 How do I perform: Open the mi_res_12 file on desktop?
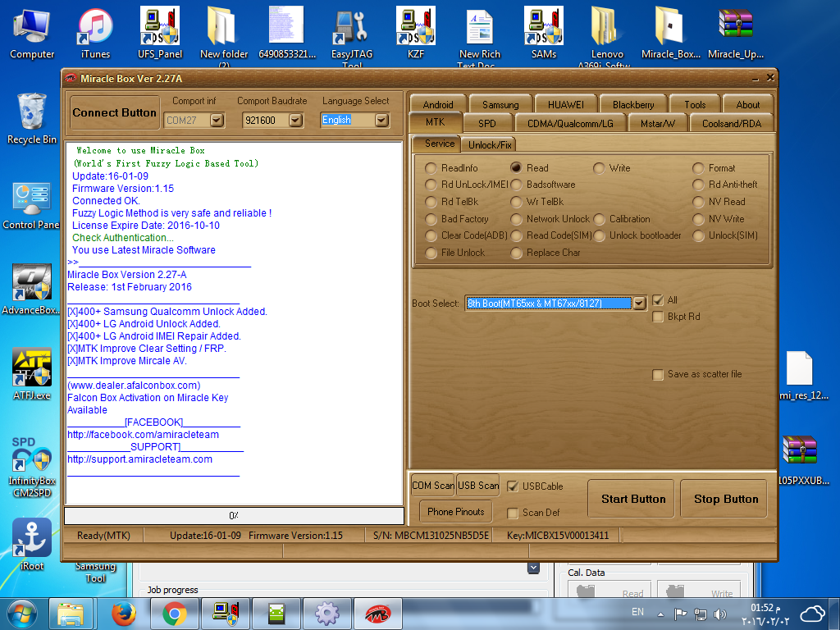pos(803,375)
